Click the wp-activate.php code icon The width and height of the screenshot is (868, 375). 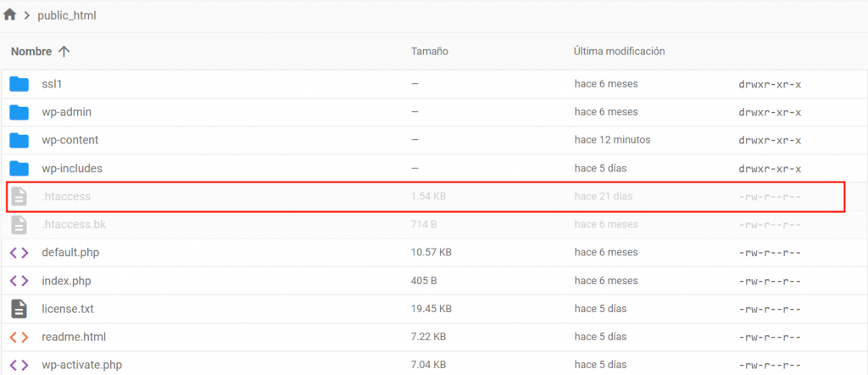click(19, 365)
